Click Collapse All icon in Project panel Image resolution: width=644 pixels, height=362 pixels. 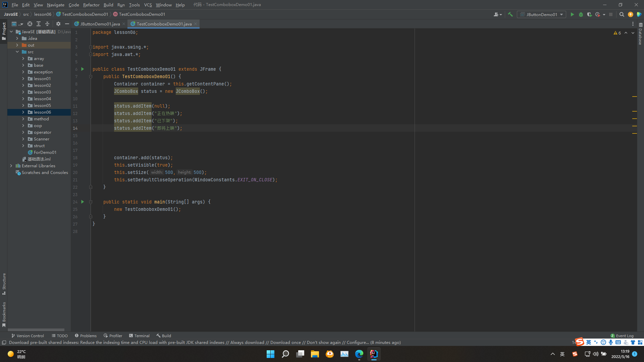click(x=47, y=24)
